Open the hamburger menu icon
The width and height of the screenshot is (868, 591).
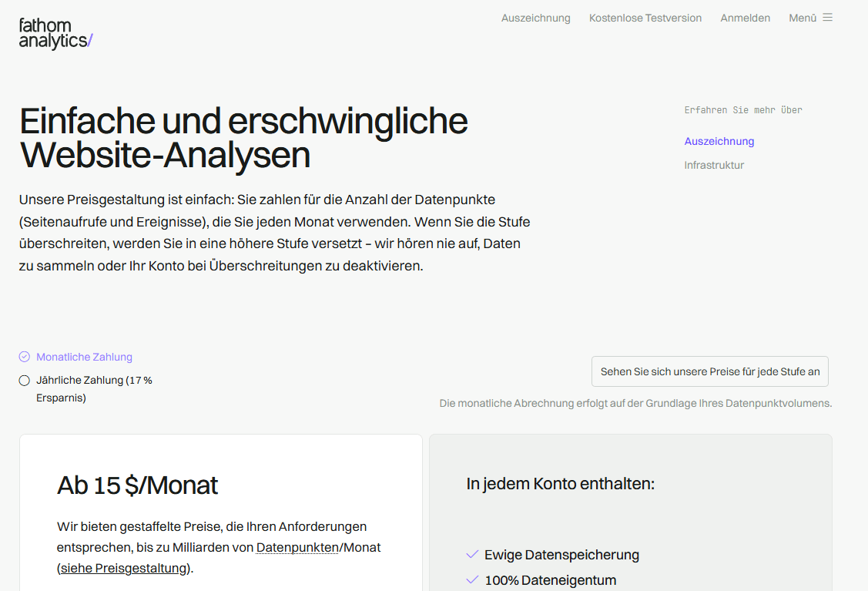coord(827,18)
